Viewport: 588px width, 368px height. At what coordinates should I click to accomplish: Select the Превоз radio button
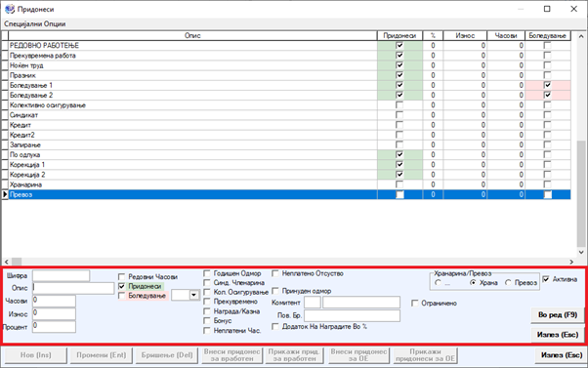tap(508, 282)
